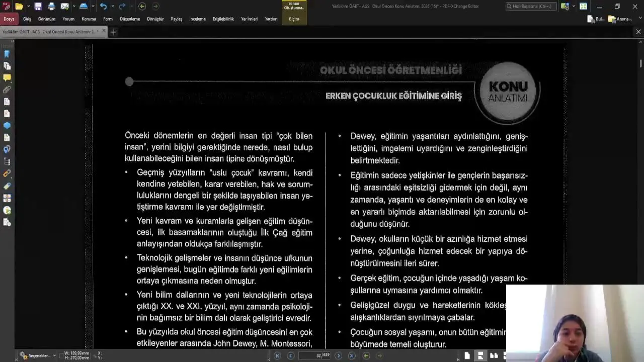Open dropdown beside UI options icon
Image resolution: width=644 pixels, height=362 pixels.
click(x=573, y=6)
